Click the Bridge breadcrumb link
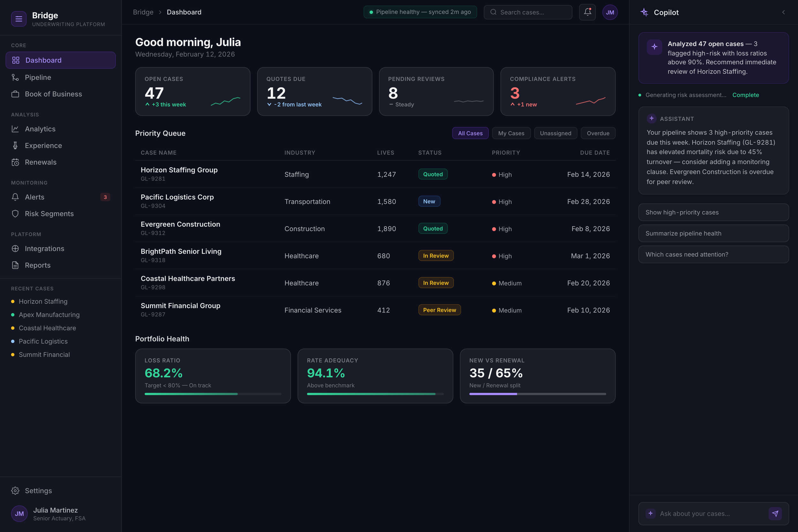Image resolution: width=798 pixels, height=532 pixels. tap(143, 12)
